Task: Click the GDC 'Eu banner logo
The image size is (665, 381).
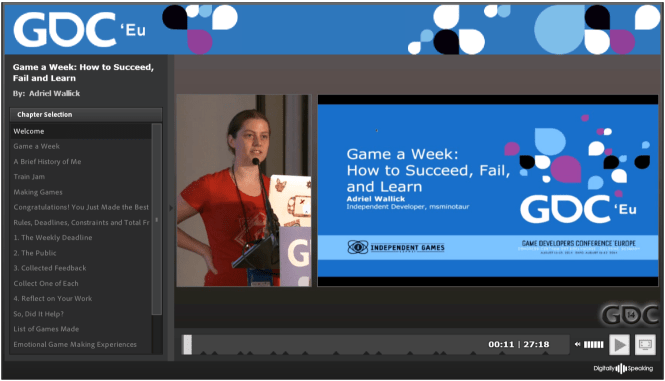Action: click(79, 29)
